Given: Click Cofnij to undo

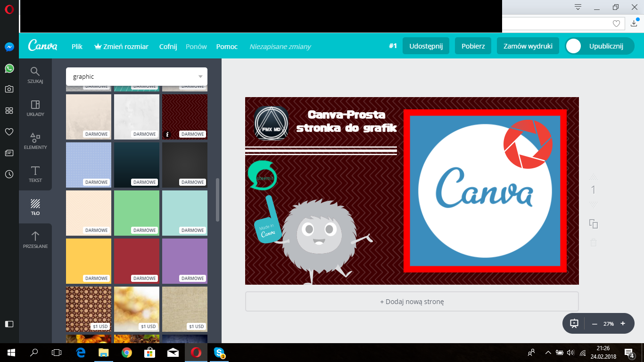Looking at the screenshot, I should coord(168,46).
